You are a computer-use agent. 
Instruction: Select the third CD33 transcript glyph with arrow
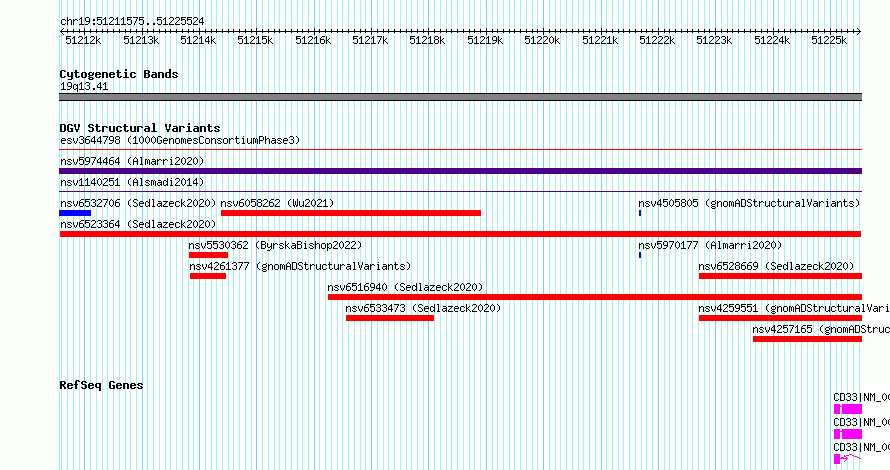pos(847,459)
